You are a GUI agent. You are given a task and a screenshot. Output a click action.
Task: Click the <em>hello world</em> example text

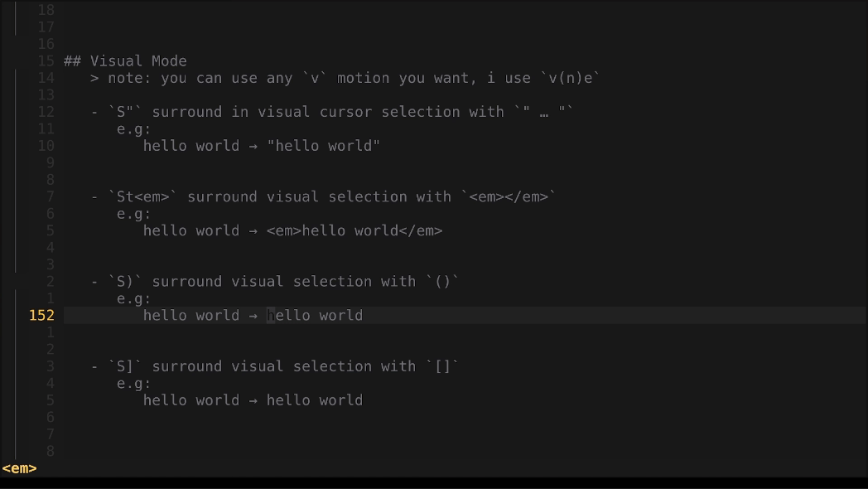point(354,230)
